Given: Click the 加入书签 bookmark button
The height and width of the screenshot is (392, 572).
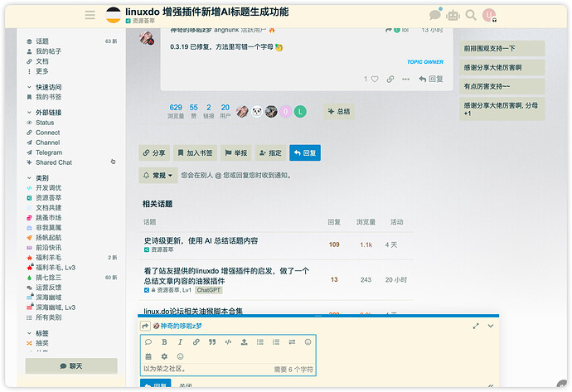Looking at the screenshot, I should click(195, 152).
